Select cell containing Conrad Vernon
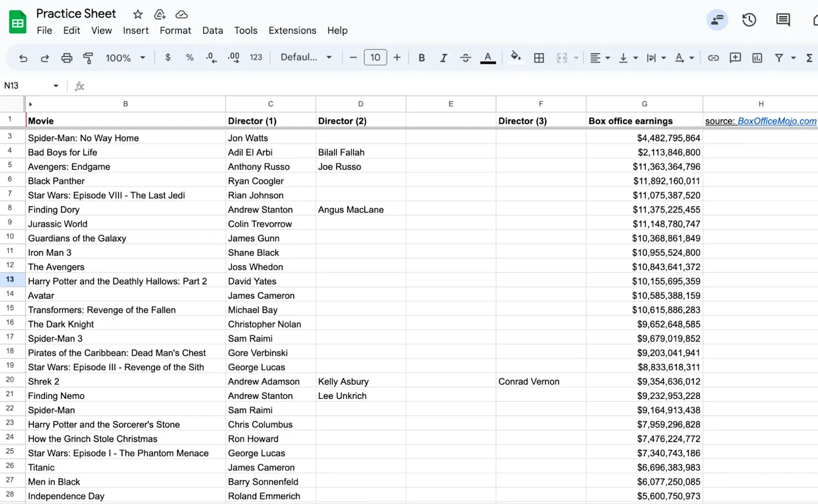Viewport: 818px width, 504px height. [541, 381]
